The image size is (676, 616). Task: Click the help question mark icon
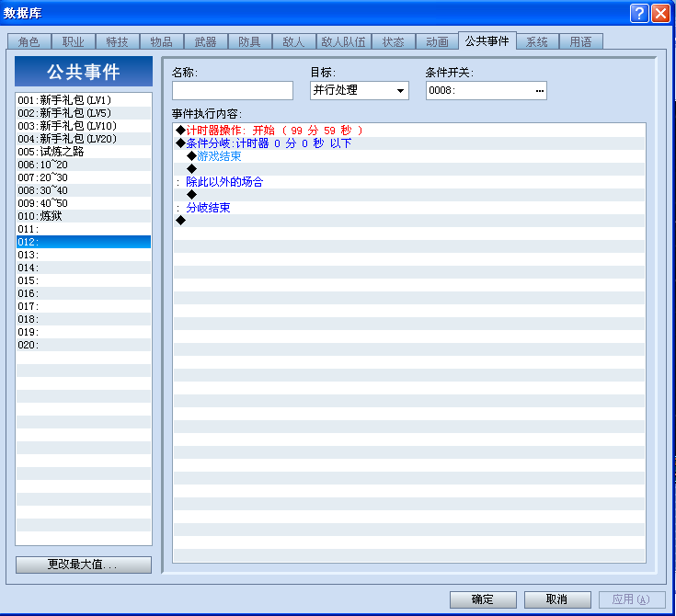[x=639, y=14]
